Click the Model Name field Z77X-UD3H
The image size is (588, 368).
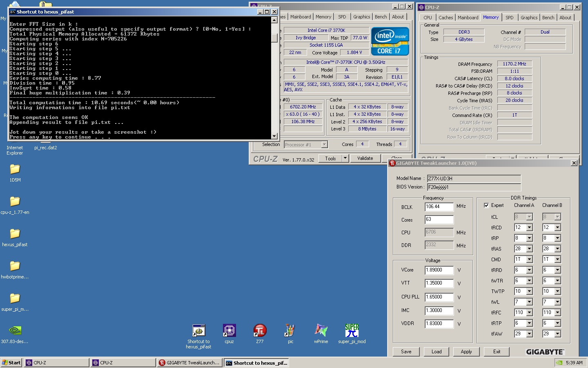pos(474,179)
